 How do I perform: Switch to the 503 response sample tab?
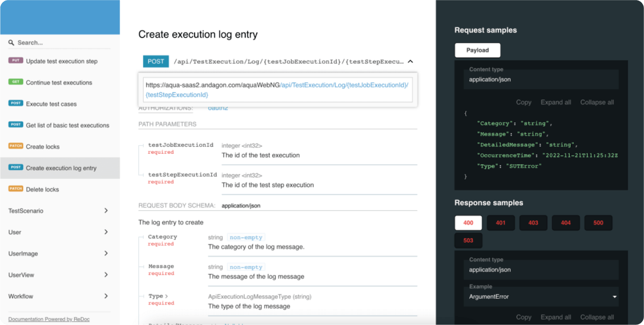(x=468, y=240)
